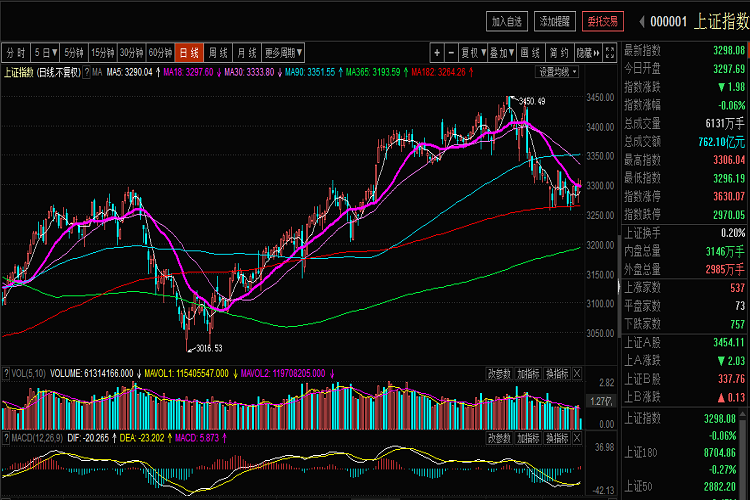Toggle 画线 drawing line mode
Image resolution: width=750 pixels, height=500 pixels.
click(x=532, y=52)
